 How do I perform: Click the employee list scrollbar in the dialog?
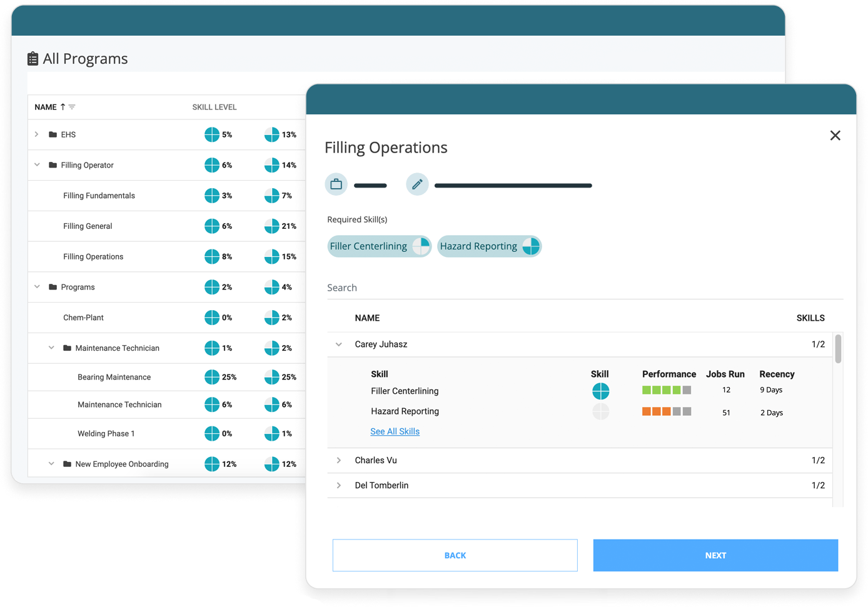(x=838, y=349)
